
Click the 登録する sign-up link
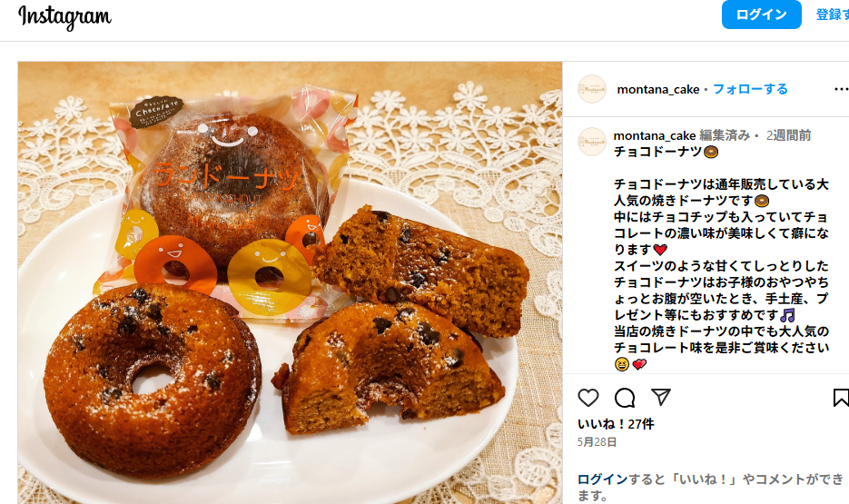coord(833,15)
